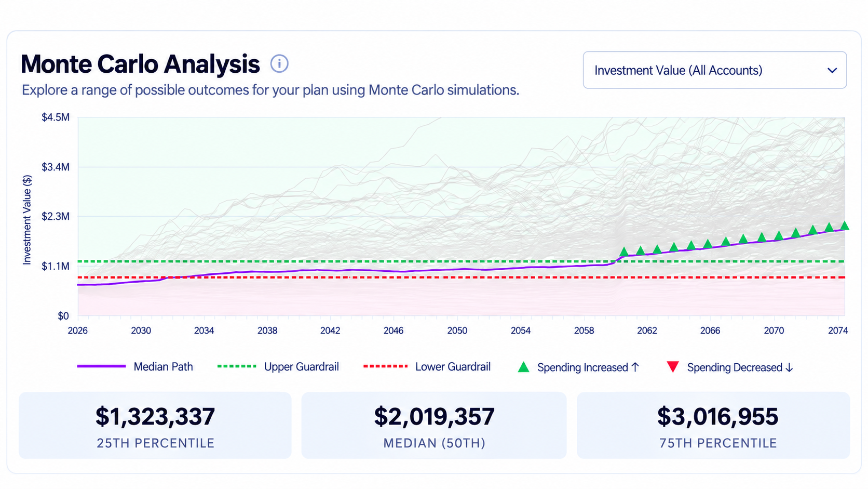
Task: Click the dropdown chevron arrow
Action: (x=832, y=71)
